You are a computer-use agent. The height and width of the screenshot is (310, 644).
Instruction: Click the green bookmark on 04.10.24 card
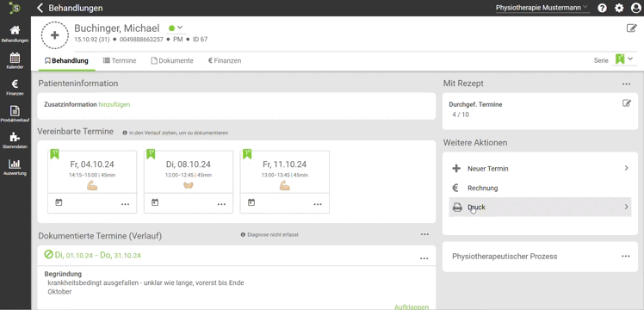[54, 154]
